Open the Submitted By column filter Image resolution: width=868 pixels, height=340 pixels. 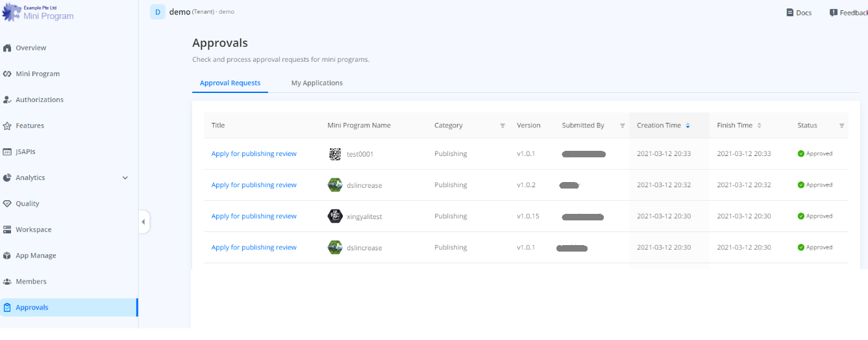pos(623,126)
